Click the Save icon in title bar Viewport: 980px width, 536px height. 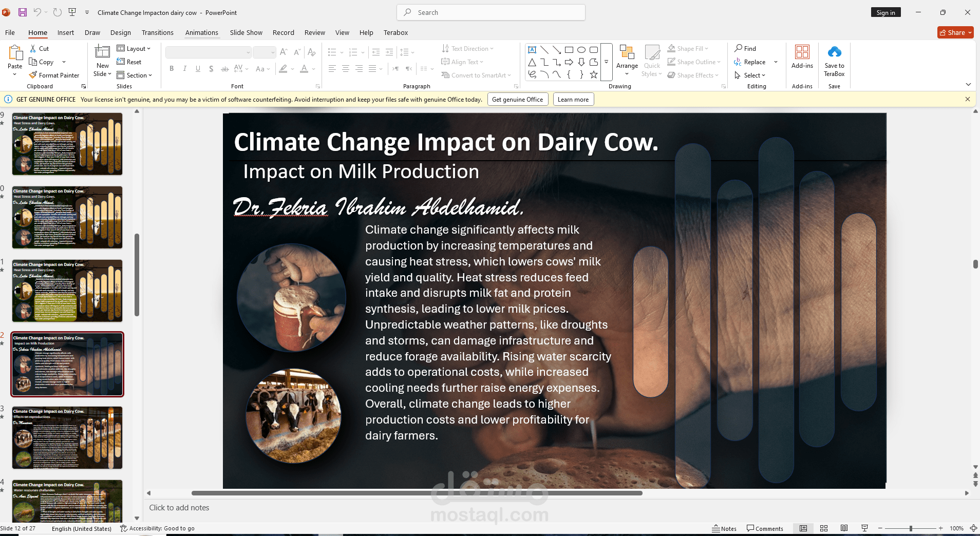click(x=23, y=12)
